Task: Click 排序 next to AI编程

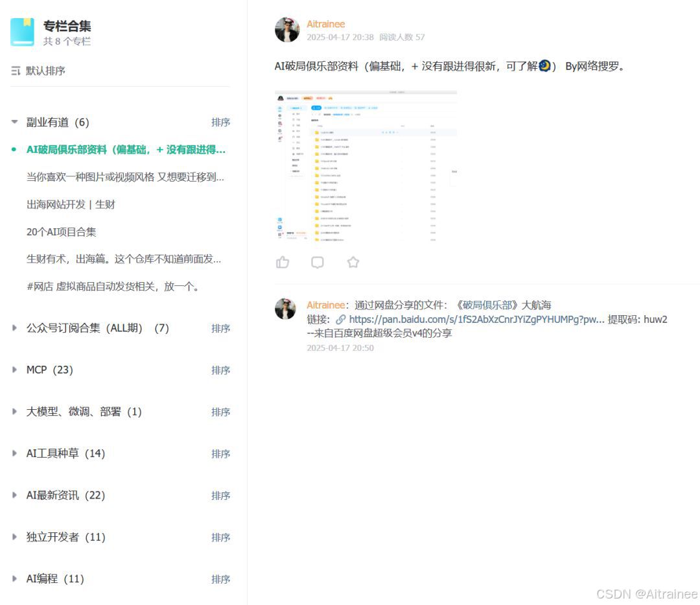Action: tap(220, 579)
